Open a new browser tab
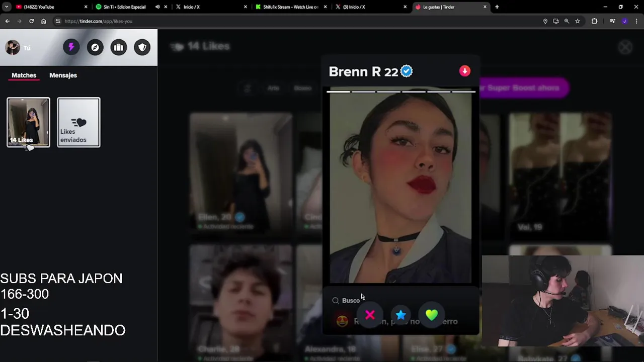 point(497,7)
